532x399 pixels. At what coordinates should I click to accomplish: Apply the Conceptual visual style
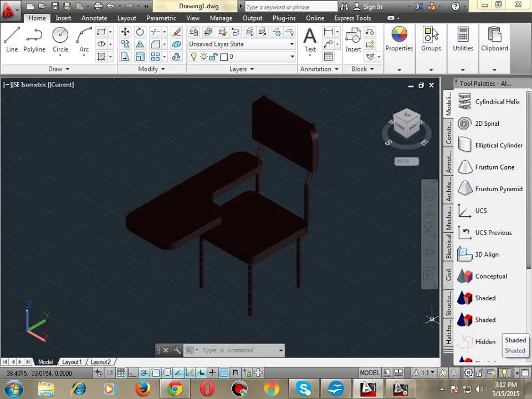coord(483,276)
